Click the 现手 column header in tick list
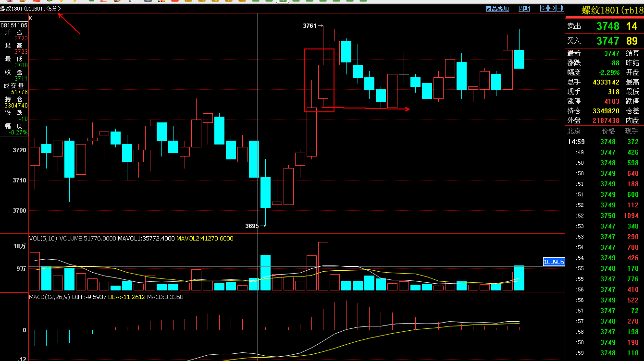The image size is (644, 361). click(x=632, y=131)
